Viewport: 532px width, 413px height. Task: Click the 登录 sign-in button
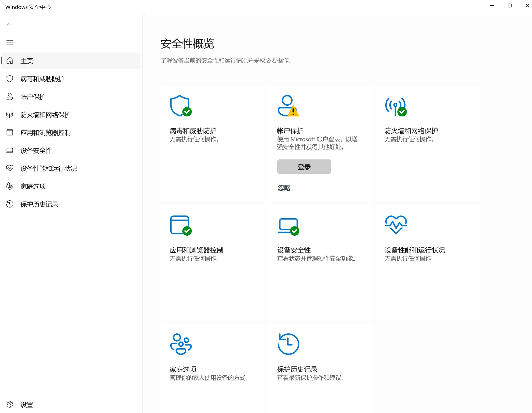304,167
